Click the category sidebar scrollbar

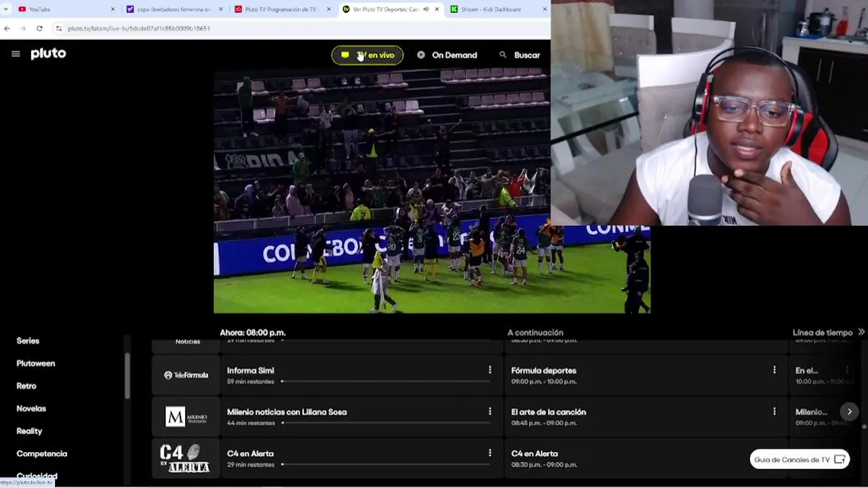[x=127, y=375]
